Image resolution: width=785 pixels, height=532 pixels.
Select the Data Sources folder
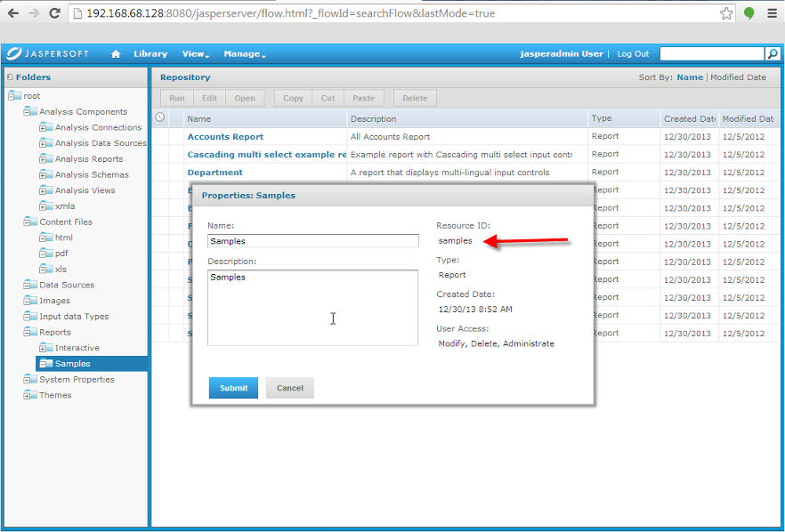coord(67,285)
